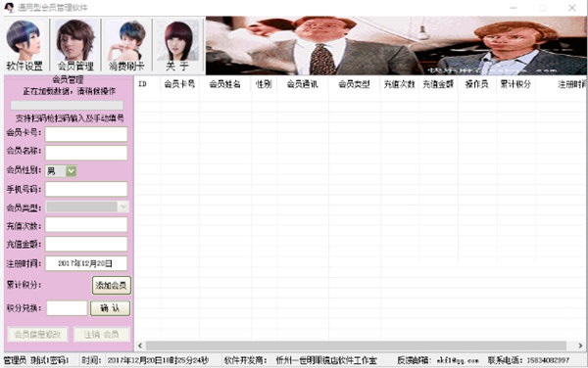Click the banner image at top

(396, 45)
